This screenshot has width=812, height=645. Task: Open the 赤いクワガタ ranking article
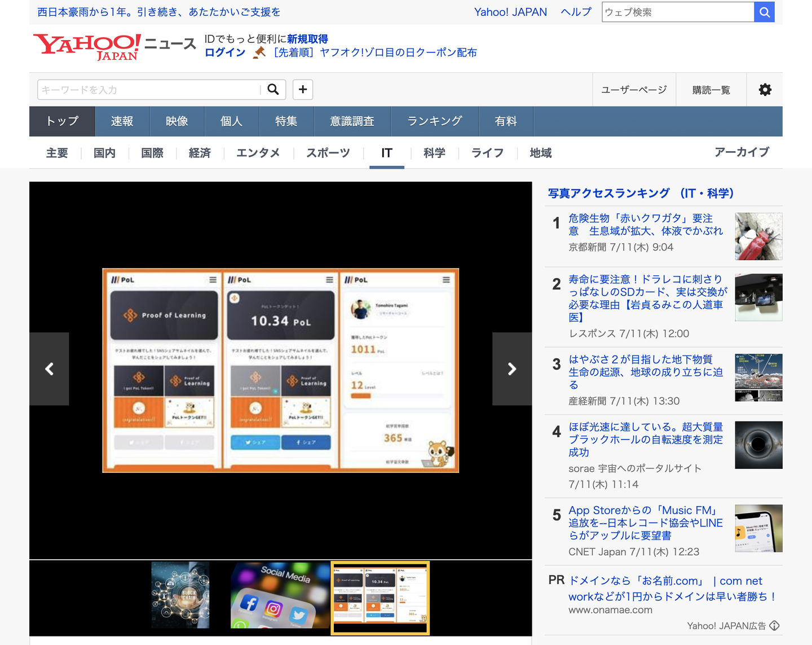[x=646, y=225]
